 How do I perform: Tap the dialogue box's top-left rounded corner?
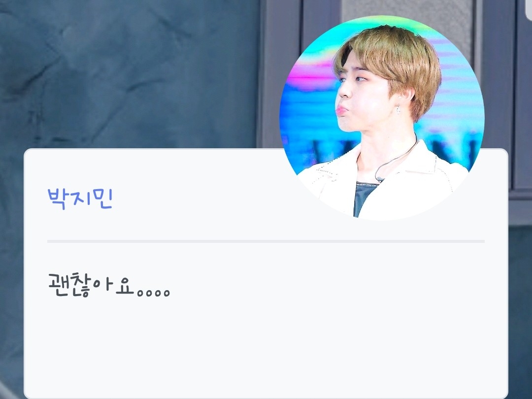tap(29, 153)
